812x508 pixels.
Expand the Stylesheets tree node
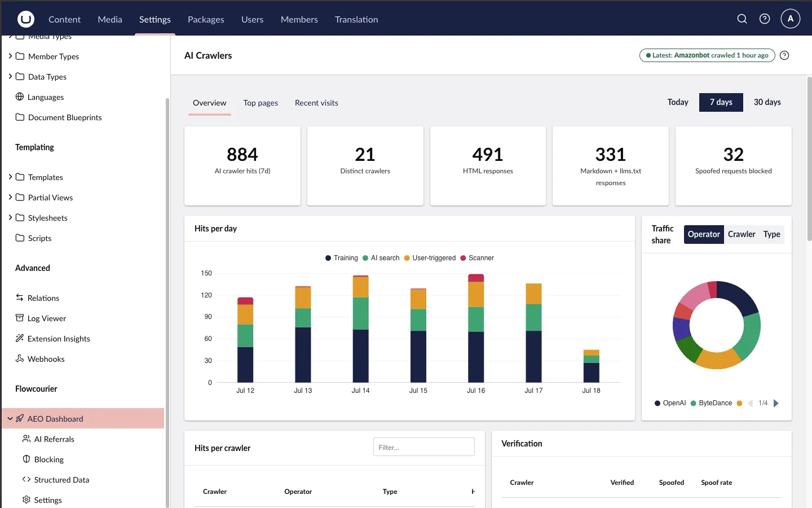click(10, 217)
